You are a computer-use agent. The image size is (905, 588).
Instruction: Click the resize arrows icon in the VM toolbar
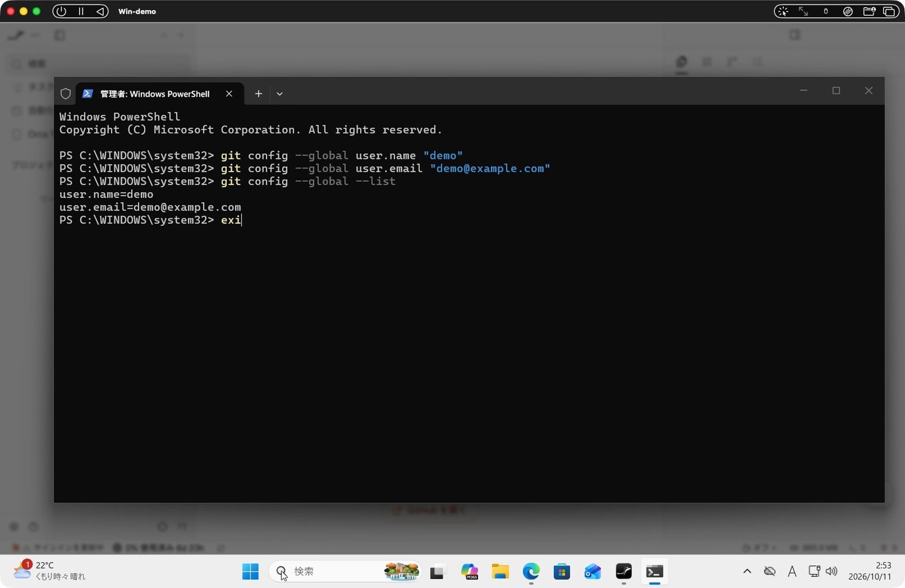coord(803,11)
